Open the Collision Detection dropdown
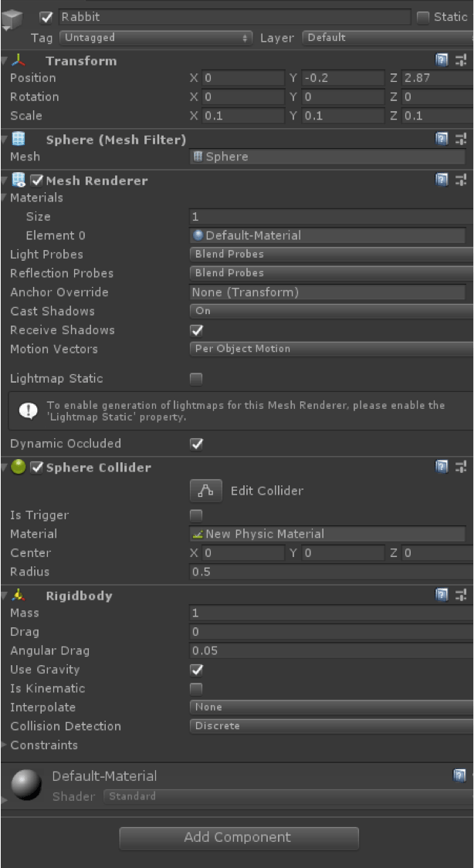The image size is (474, 868). click(331, 726)
